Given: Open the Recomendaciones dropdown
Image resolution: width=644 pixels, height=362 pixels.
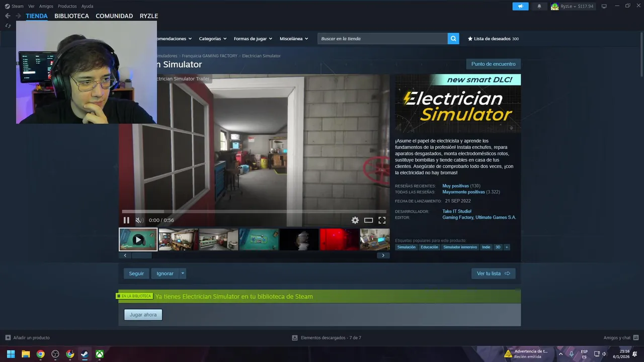Looking at the screenshot, I should click(174, 39).
